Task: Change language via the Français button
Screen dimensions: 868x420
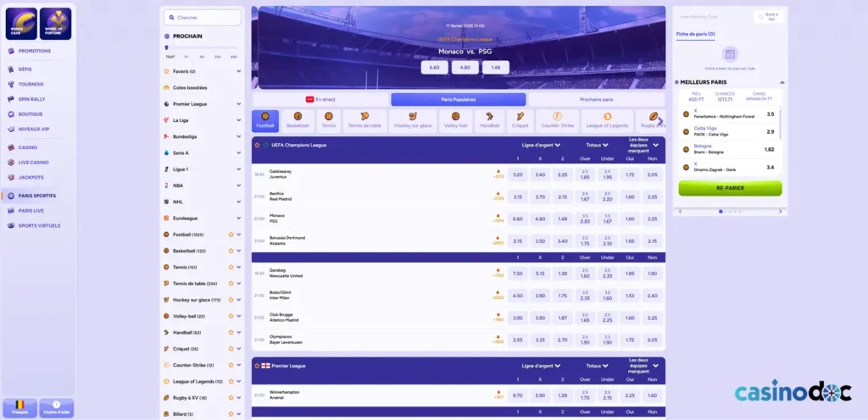Action: (20, 408)
